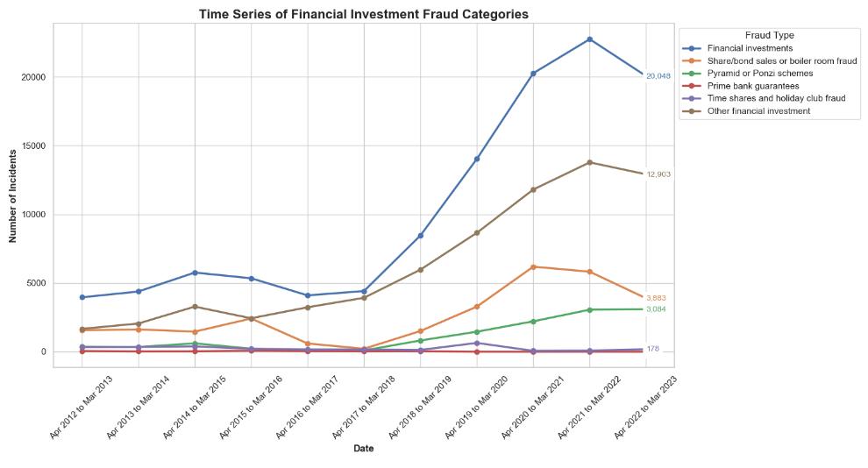The image size is (868, 468).
Task: Click the Financial investments legend line marker
Action: point(694,48)
